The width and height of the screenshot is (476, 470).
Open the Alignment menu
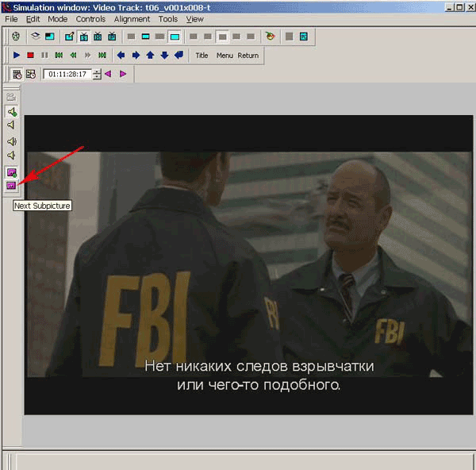pos(132,19)
